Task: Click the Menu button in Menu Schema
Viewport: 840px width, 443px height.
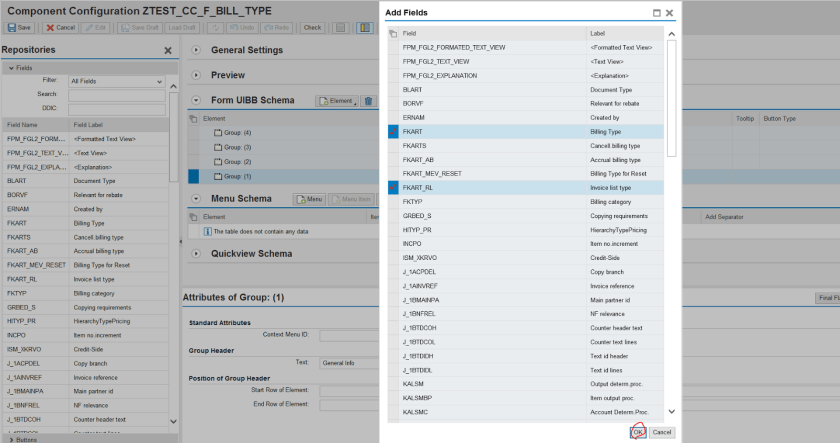Action: (x=310, y=199)
